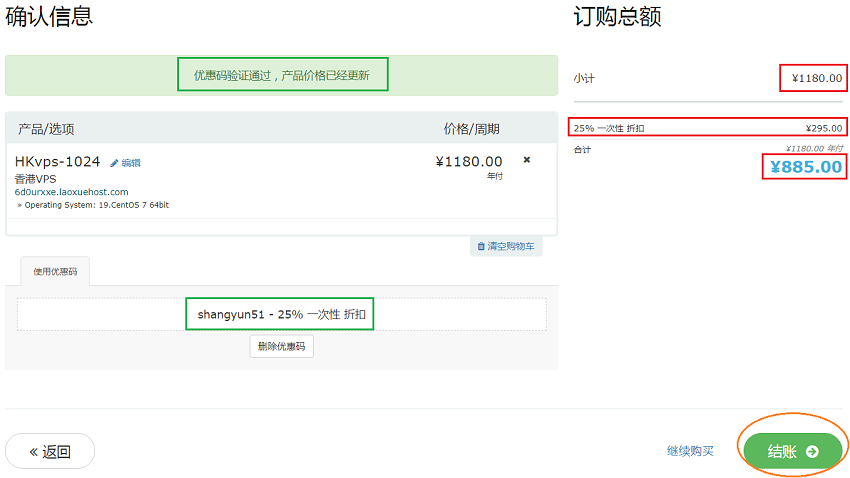Click the ¥885.00 total amount
Screen dimensions: 850x478
coord(806,167)
